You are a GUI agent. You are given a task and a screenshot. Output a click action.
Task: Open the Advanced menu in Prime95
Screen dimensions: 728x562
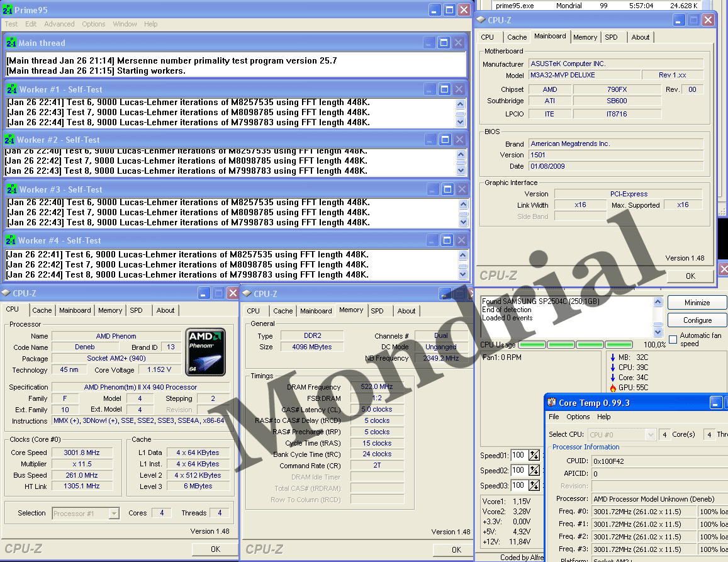(x=59, y=24)
